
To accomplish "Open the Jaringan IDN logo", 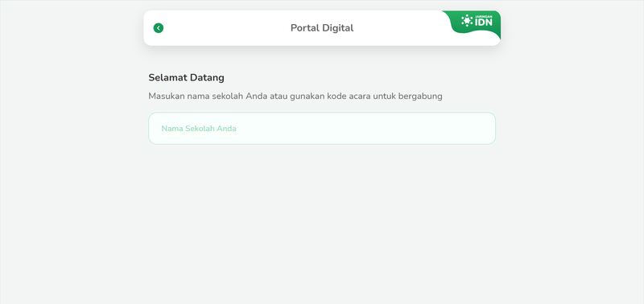I will point(477,21).
